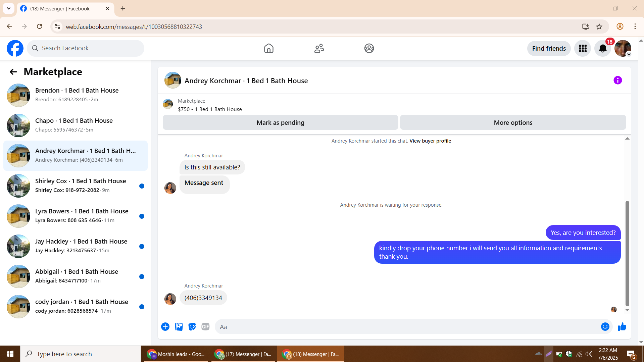
Task: Open the $750 - 1 Bed 1 Bath House listing
Action: click(x=210, y=109)
